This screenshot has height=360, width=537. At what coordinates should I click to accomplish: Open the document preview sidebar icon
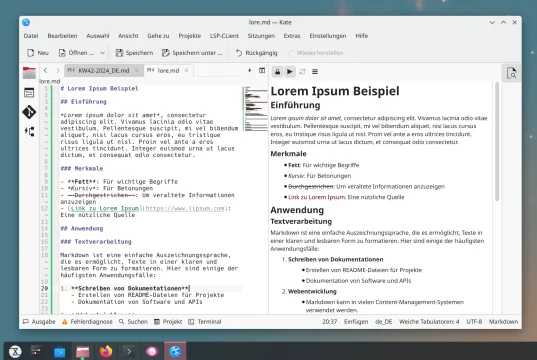[x=512, y=73]
